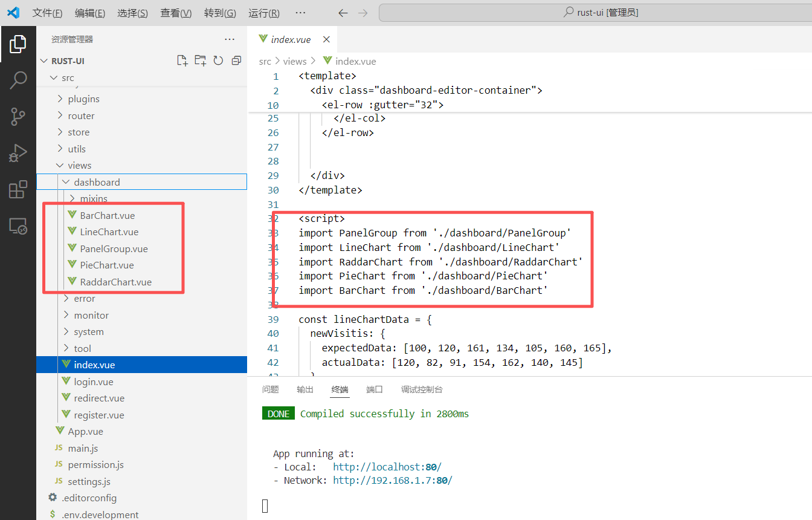Open the 文件(F) menu
Image resolution: width=812 pixels, height=520 pixels.
[47, 13]
